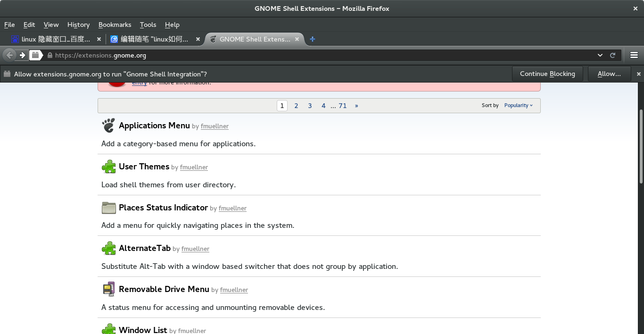The width and height of the screenshot is (644, 334).
Task: Open the User Themes extension title
Action: (144, 167)
